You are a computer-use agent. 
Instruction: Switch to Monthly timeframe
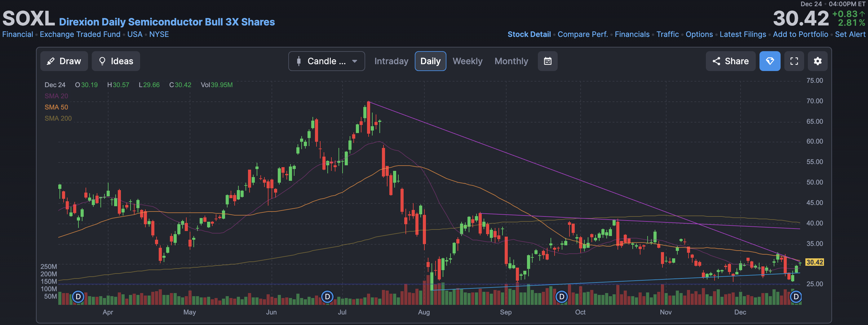(511, 61)
